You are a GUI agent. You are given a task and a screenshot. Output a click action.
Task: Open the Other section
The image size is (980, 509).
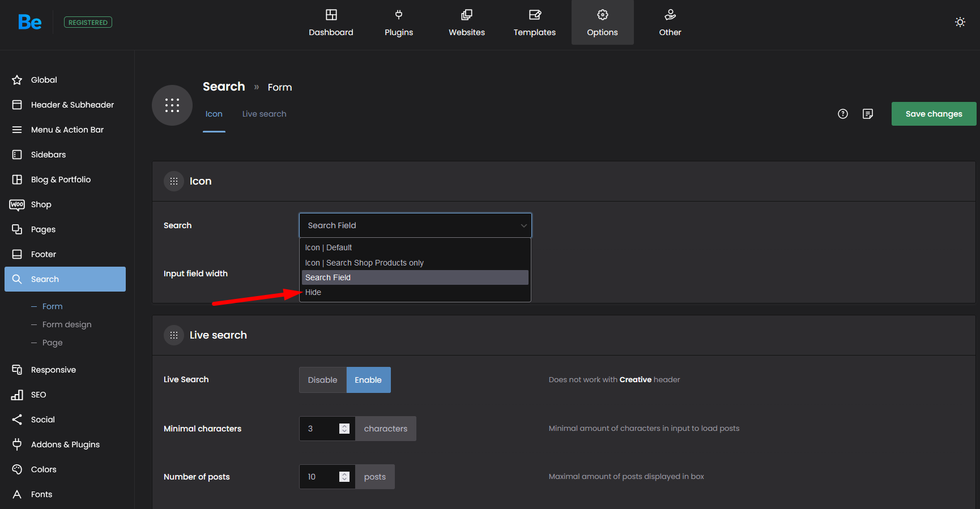tap(670, 23)
